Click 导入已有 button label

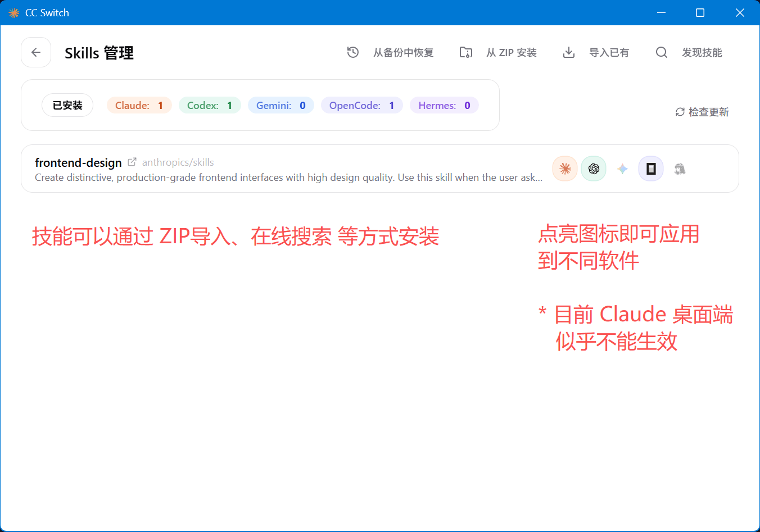(609, 52)
